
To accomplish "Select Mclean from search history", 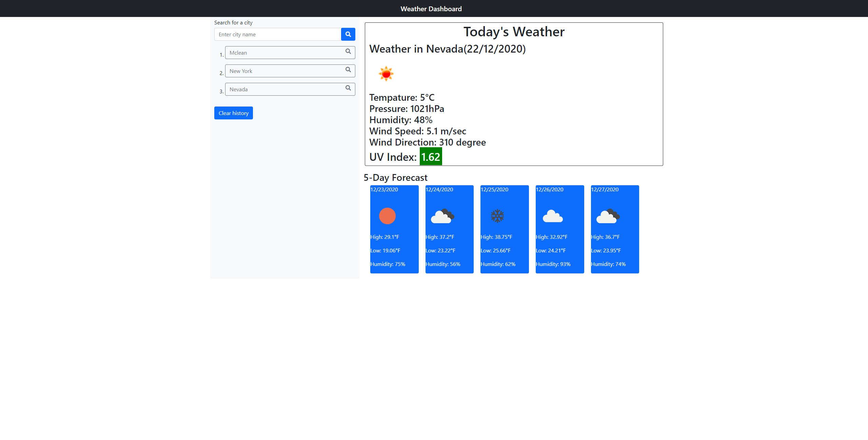I will [x=284, y=53].
